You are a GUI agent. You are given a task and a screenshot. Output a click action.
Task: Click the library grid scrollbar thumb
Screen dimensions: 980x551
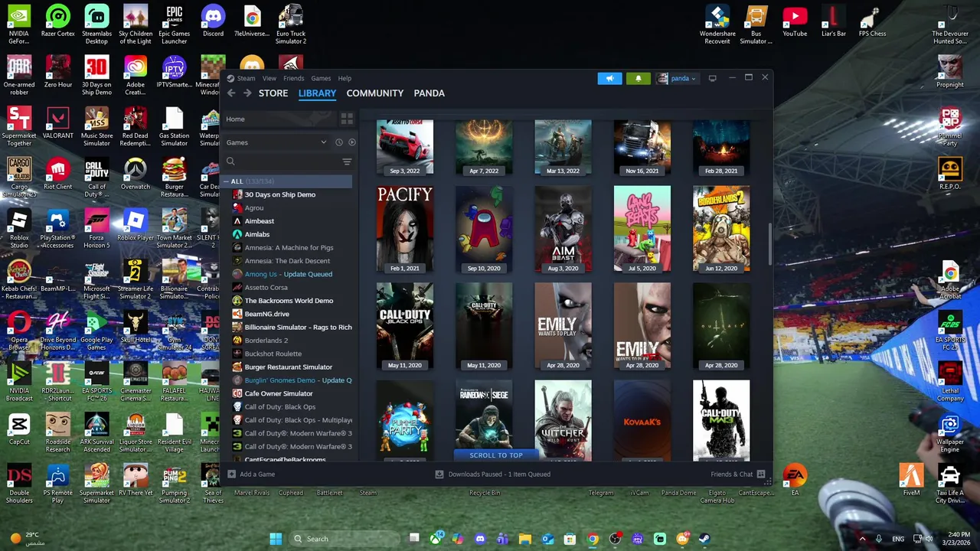pos(769,244)
